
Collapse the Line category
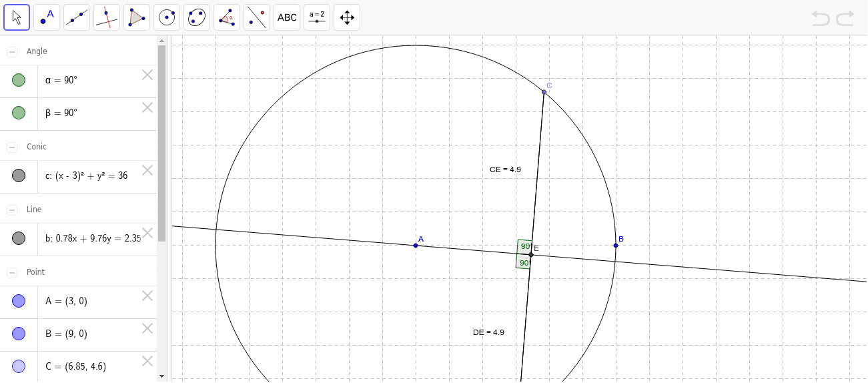click(x=12, y=210)
